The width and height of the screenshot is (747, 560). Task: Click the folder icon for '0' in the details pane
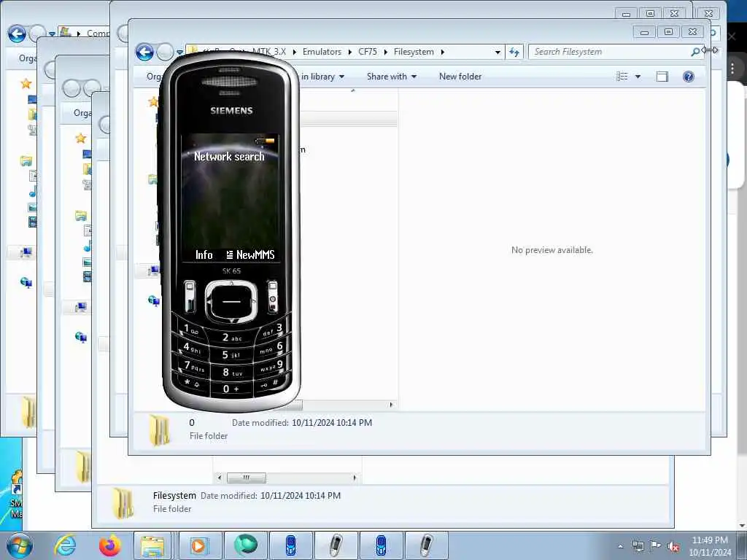tap(159, 429)
